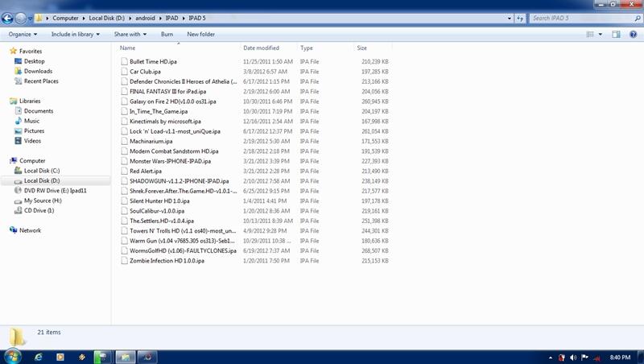Image resolution: width=644 pixels, height=364 pixels.
Task: Click the Desktop icon in Favorites
Action: click(x=18, y=61)
